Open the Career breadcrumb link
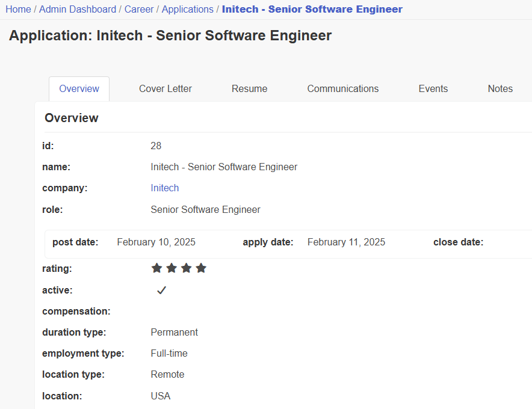 [x=139, y=9]
